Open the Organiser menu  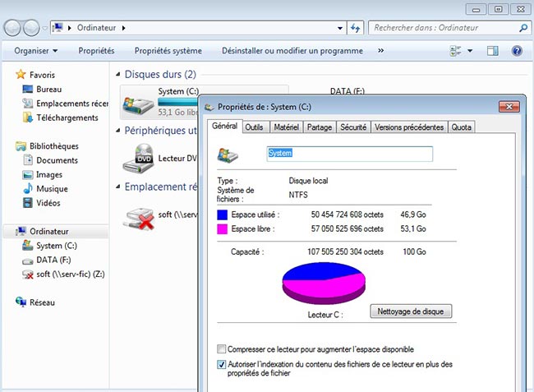36,51
